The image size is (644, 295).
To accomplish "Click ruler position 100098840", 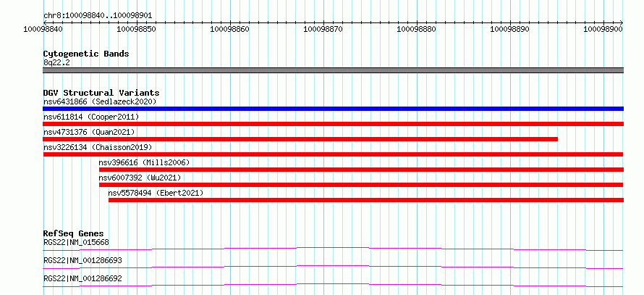I will [43, 29].
